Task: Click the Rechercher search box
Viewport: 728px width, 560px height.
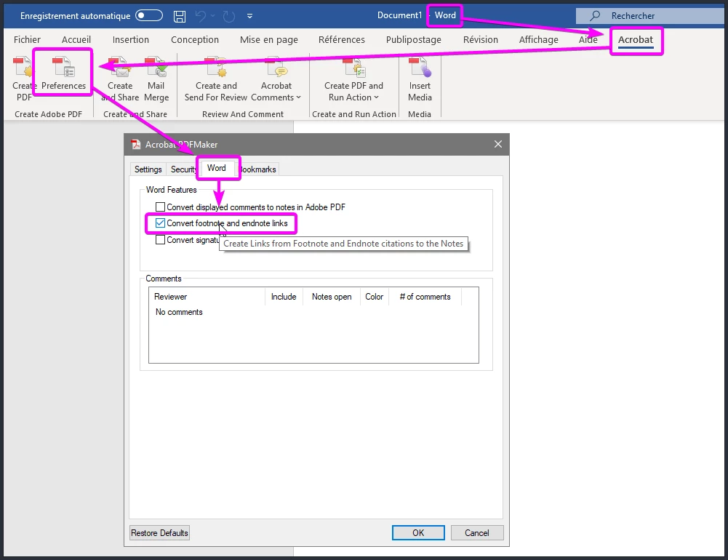Action: (652, 16)
